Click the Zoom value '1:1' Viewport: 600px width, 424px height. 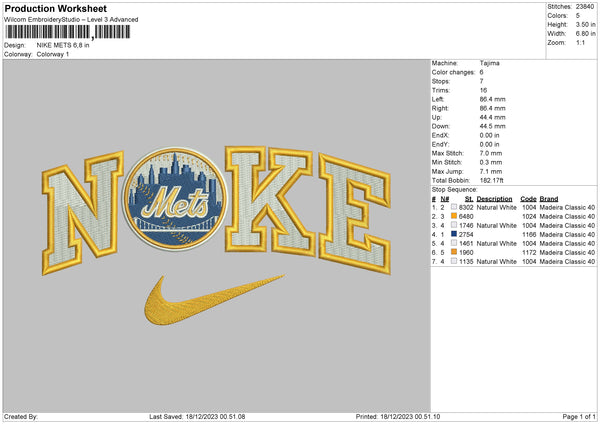pos(580,42)
